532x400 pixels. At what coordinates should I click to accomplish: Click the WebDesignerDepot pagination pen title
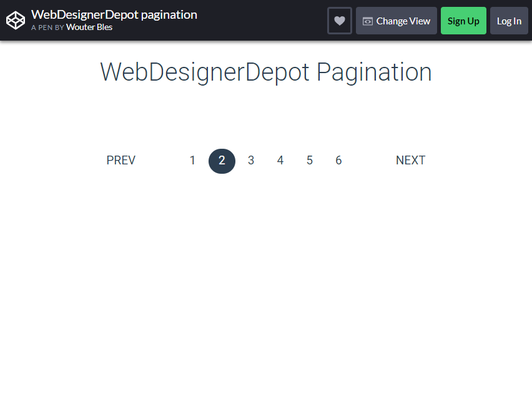[x=114, y=14]
